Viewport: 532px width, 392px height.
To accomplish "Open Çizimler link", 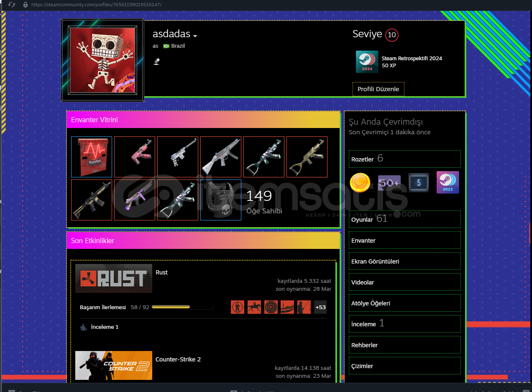I will coord(405,366).
